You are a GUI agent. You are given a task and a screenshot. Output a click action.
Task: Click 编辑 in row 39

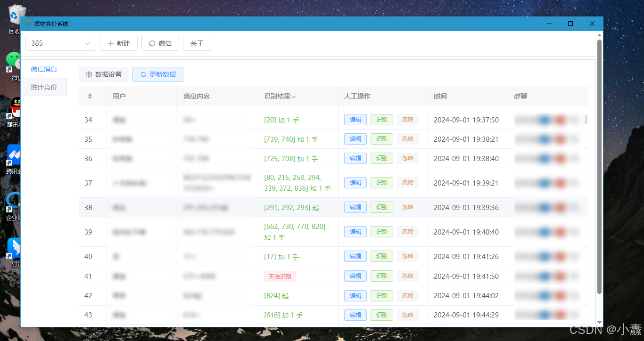pyautogui.click(x=355, y=232)
